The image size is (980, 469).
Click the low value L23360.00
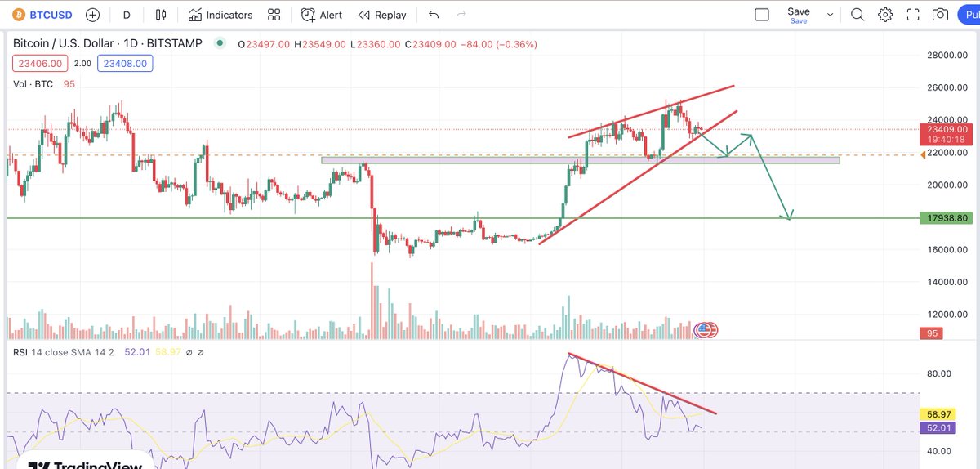pyautogui.click(x=376, y=45)
